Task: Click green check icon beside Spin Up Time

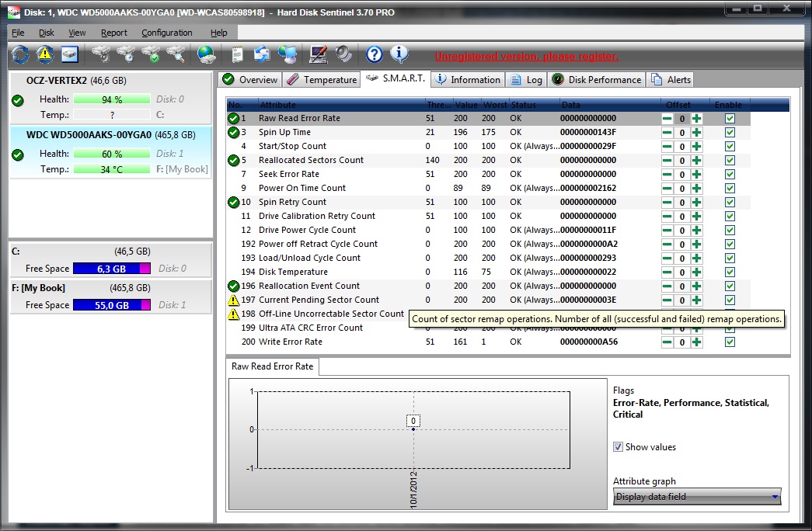Action: pyautogui.click(x=234, y=133)
